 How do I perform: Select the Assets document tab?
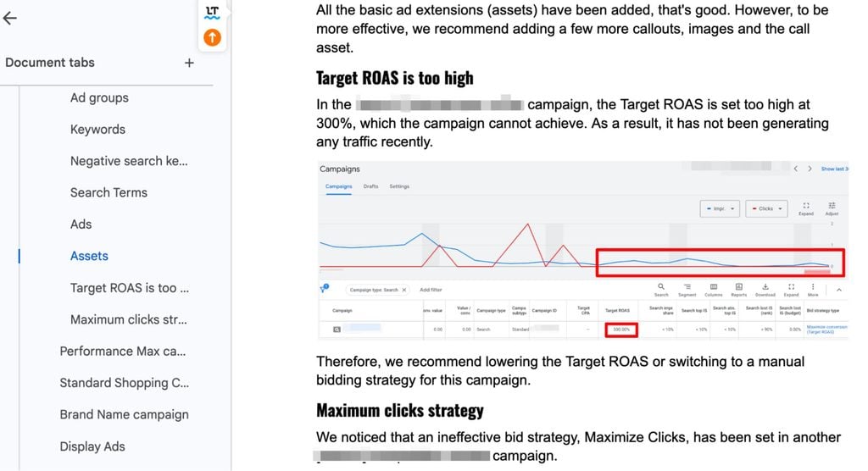89,257
